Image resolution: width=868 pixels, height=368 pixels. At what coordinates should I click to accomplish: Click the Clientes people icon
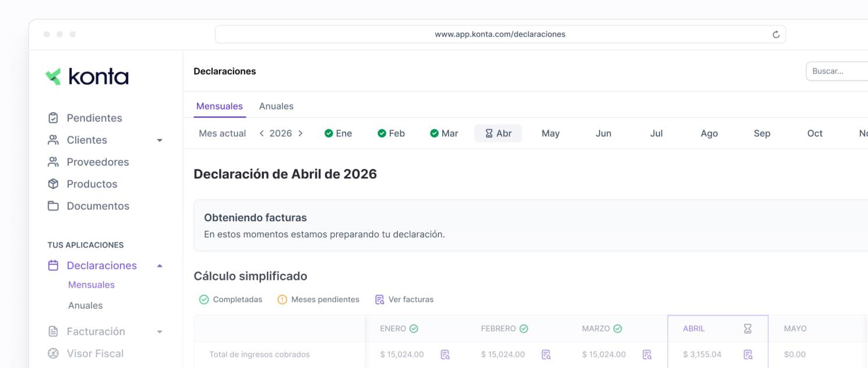point(53,140)
